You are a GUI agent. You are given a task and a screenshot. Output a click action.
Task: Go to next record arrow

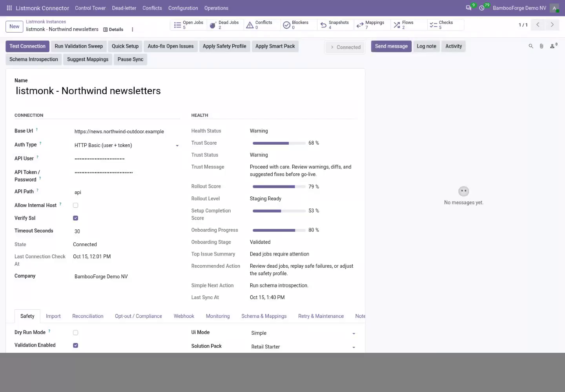click(x=552, y=25)
